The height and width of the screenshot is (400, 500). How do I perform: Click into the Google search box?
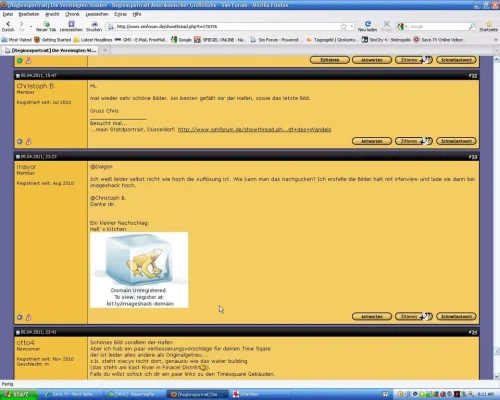point(438,26)
